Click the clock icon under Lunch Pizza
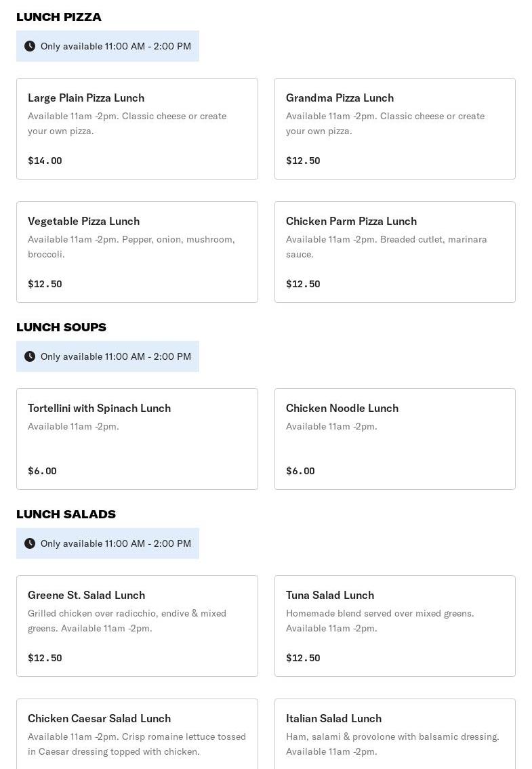 click(30, 46)
